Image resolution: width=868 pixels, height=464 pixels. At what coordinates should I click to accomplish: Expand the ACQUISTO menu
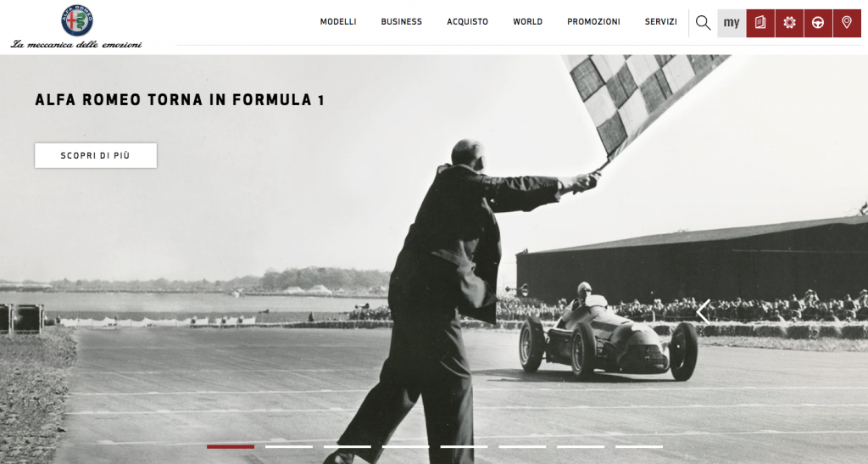click(x=468, y=21)
